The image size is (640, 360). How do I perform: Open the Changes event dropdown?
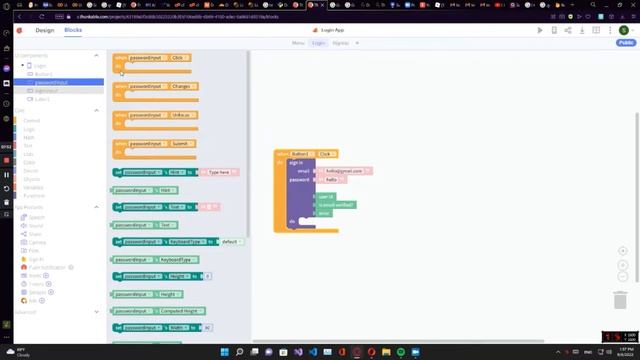(x=182, y=87)
